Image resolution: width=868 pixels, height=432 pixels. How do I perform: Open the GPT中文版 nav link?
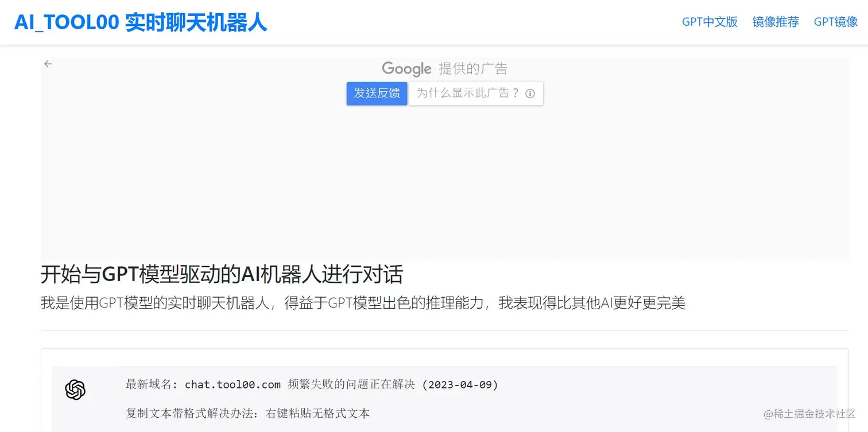click(x=710, y=22)
